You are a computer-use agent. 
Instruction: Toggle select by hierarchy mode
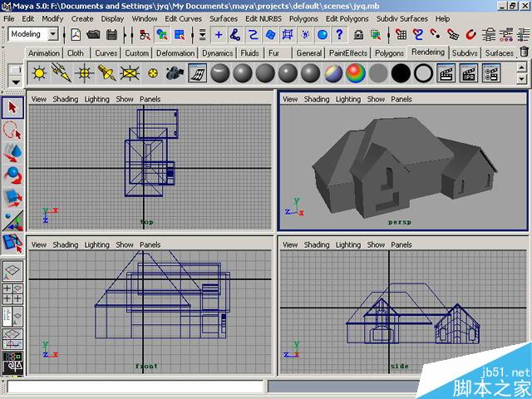(145, 35)
